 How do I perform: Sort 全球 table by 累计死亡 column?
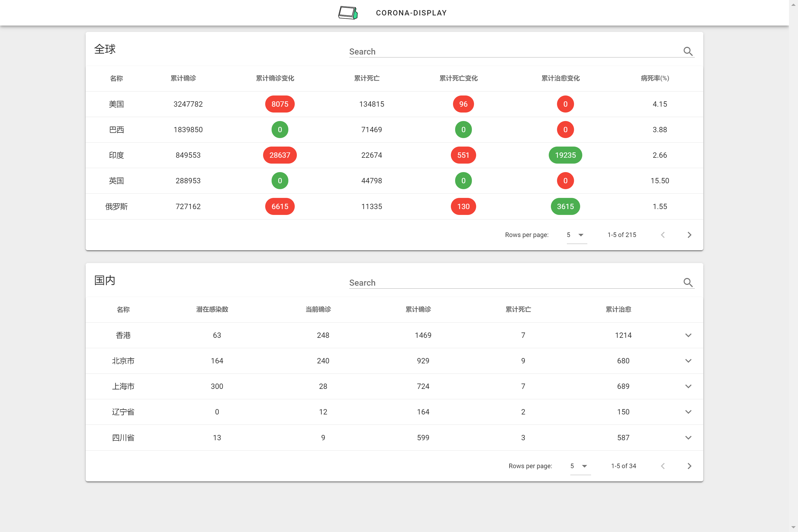[x=367, y=78]
